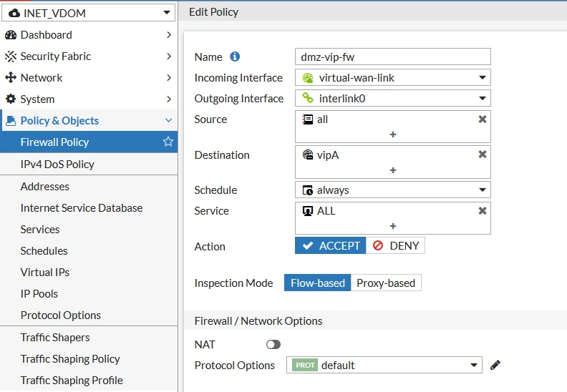Open Protocol Options in the sidebar
The width and height of the screenshot is (567, 392).
coord(89,315)
